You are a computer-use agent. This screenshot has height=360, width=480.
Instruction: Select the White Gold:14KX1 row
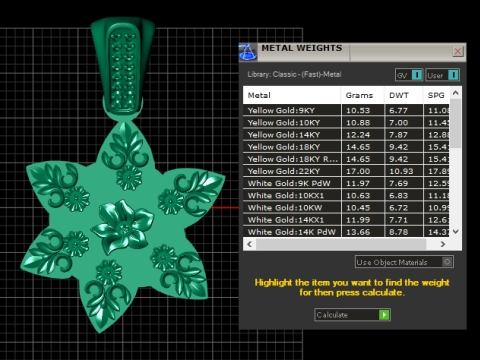click(x=346, y=220)
